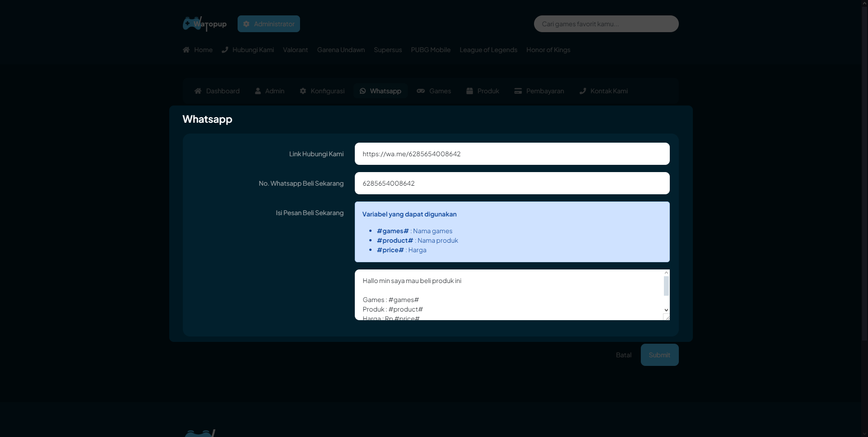This screenshot has height=437, width=868.
Task: Click the Games controller icon
Action: coord(421,91)
